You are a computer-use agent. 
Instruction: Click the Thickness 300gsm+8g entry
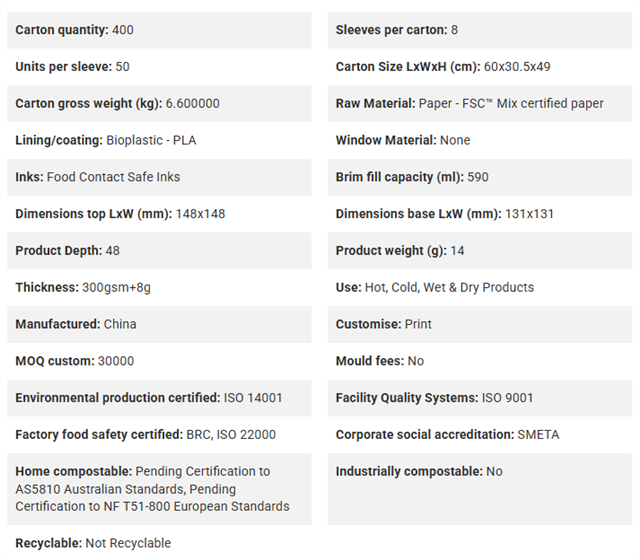tap(83, 287)
